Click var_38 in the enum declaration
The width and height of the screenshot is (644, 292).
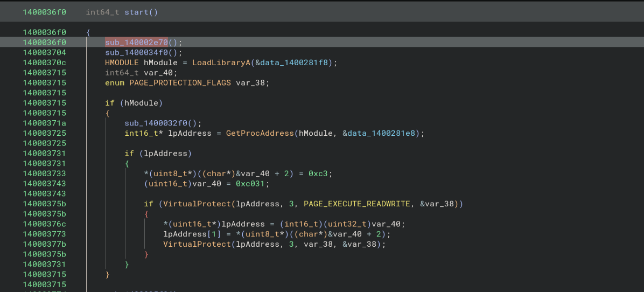(x=250, y=83)
